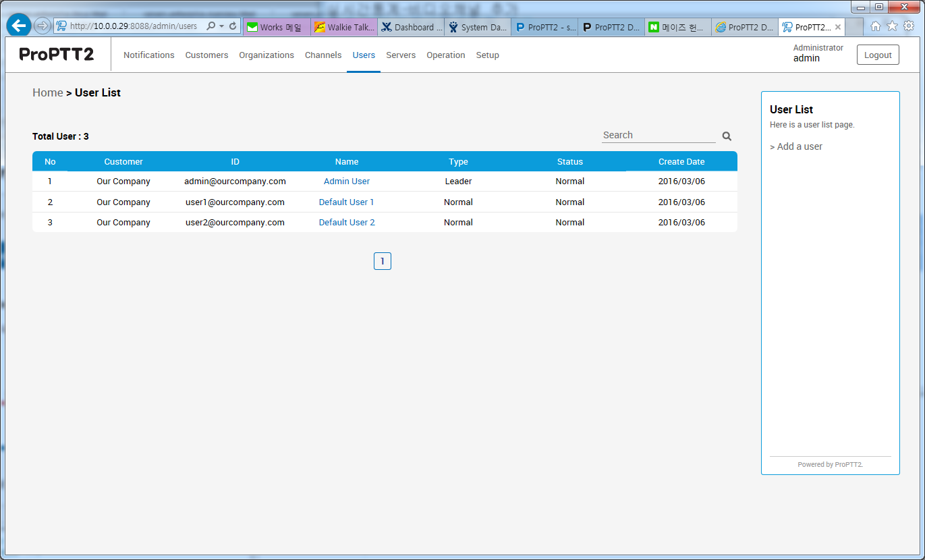The width and height of the screenshot is (925, 560).
Task: Select page 1 in pagination
Action: [383, 261]
